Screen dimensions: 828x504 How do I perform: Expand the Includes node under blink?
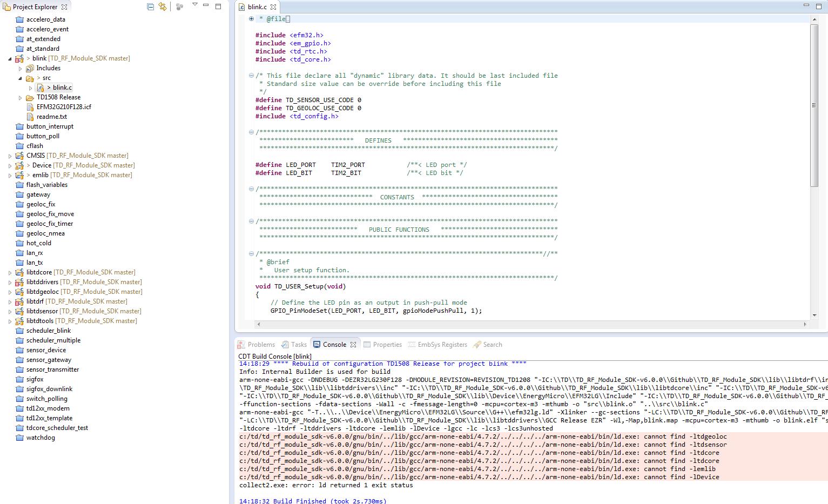(20, 69)
